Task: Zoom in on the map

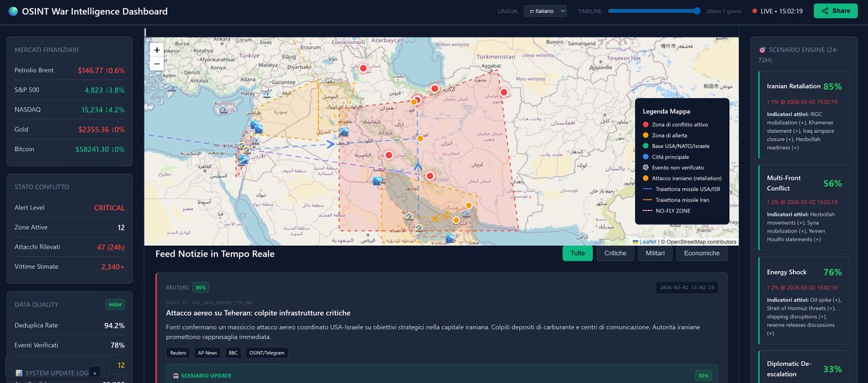Action: coord(157,50)
